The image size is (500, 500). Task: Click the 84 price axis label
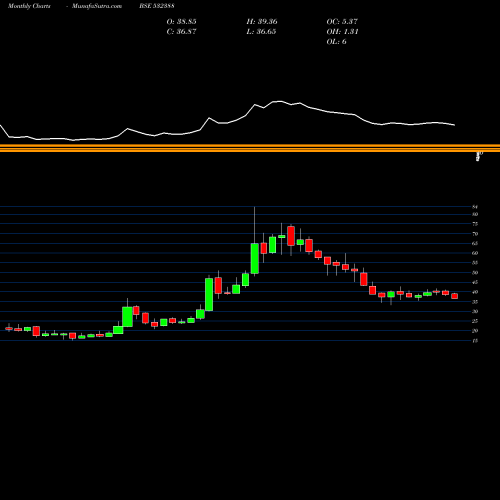click(475, 207)
